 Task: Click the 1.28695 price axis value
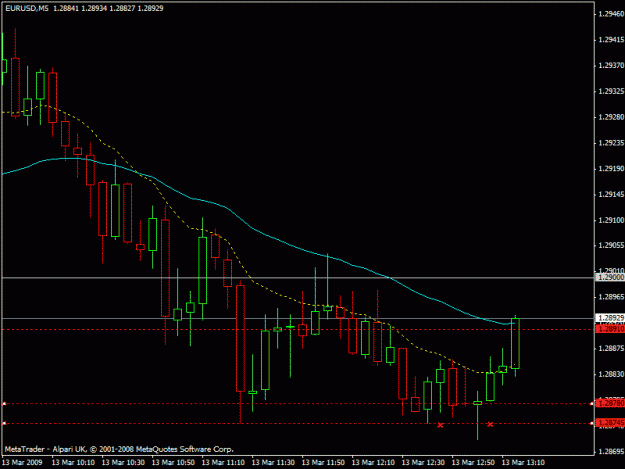611,452
